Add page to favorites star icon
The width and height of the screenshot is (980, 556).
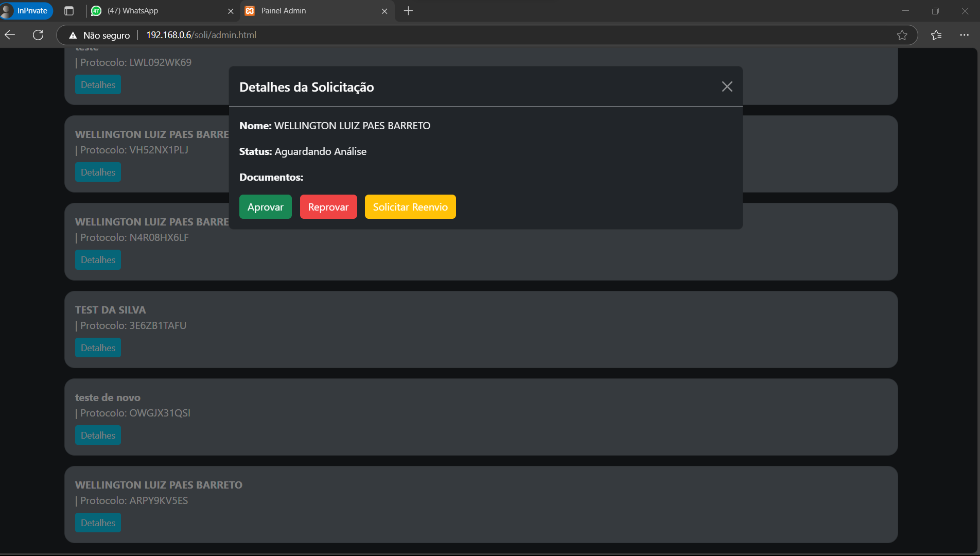(x=902, y=35)
